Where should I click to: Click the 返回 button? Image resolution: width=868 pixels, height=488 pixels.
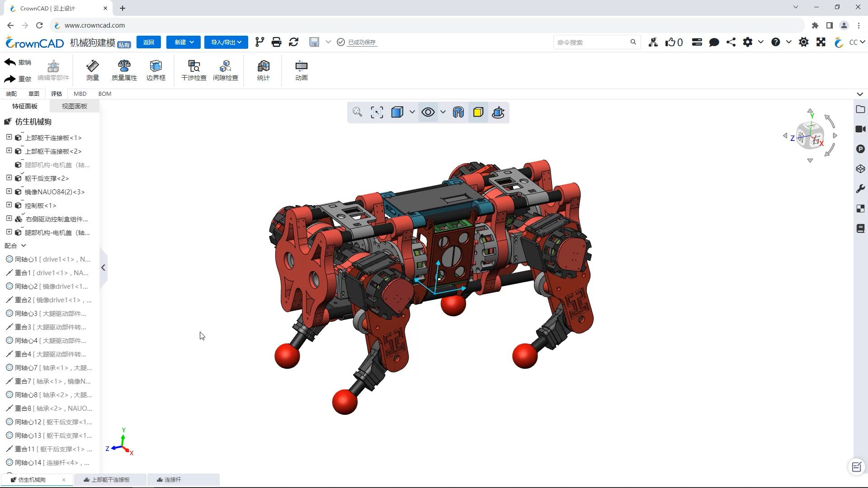(x=148, y=42)
